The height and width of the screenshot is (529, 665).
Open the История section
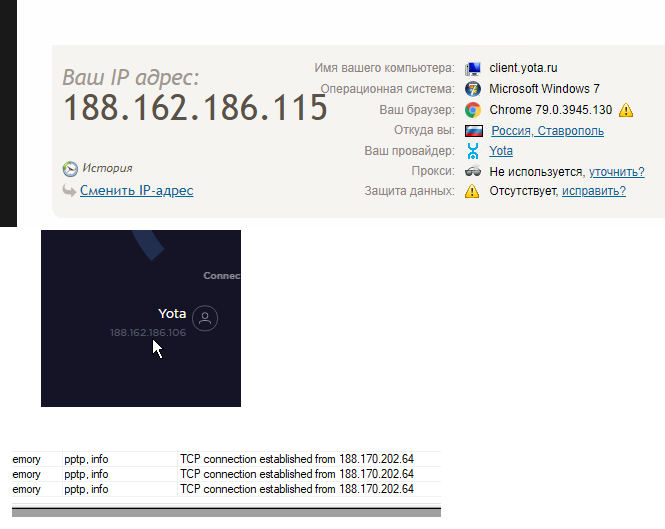tap(107, 168)
